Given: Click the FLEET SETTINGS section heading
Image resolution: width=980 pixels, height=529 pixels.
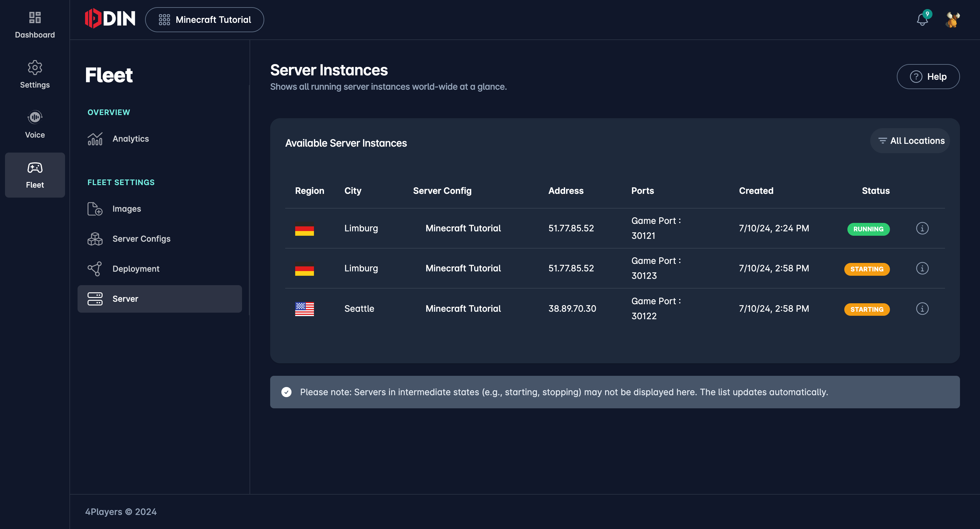Looking at the screenshot, I should [121, 182].
